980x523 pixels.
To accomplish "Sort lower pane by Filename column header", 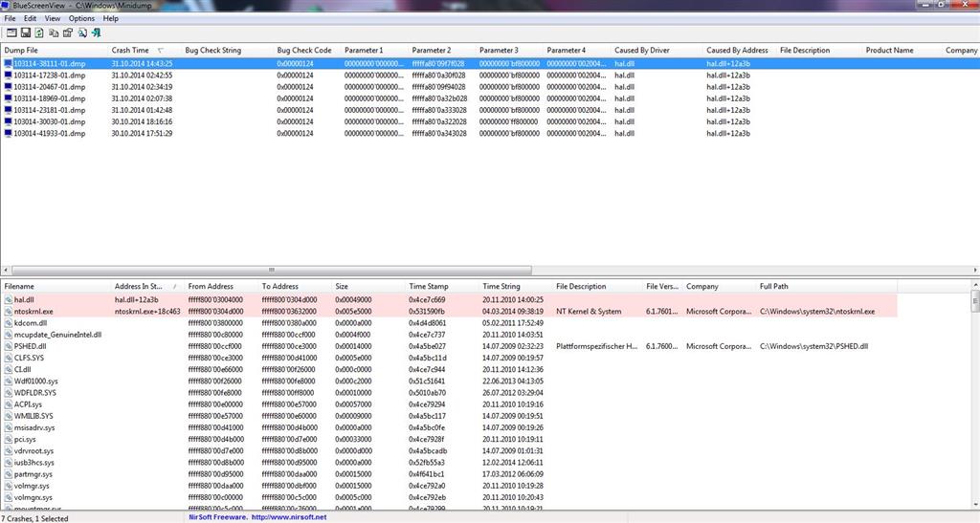I will [x=56, y=287].
